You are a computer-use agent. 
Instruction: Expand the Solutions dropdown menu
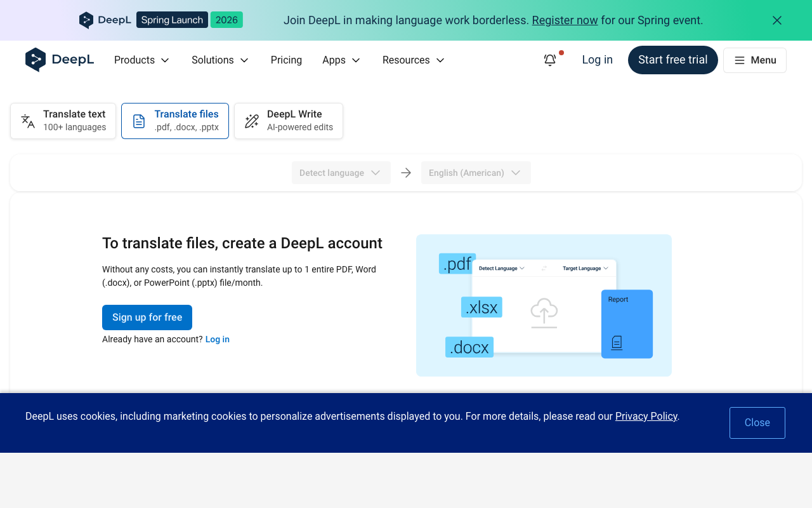pos(220,60)
